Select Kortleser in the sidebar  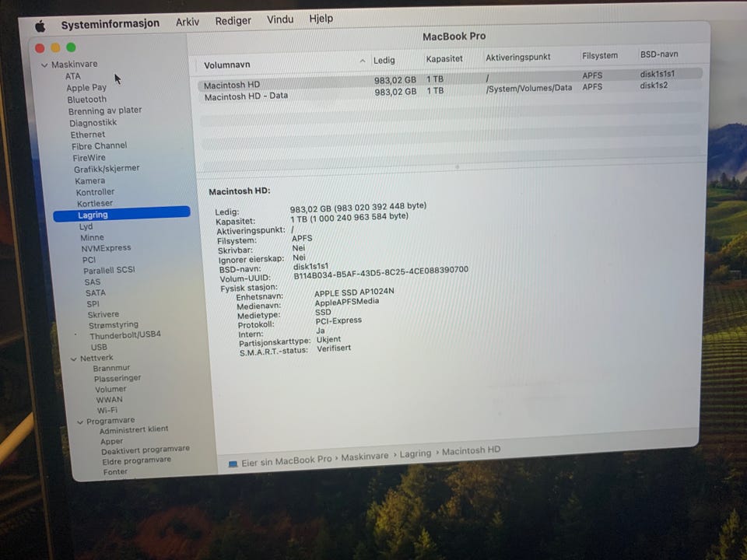[95, 203]
